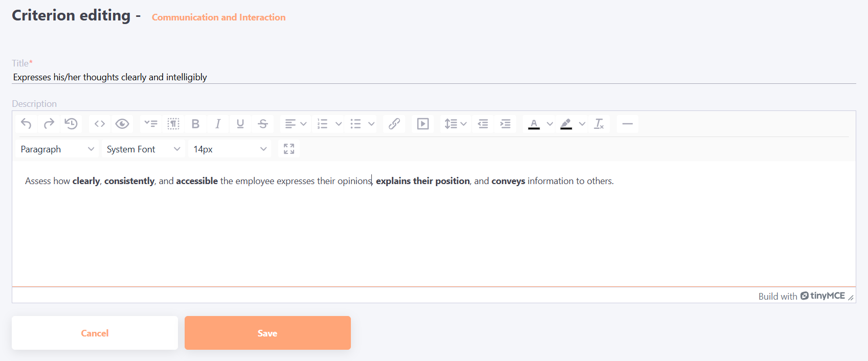Expand the bullet list style options
Image resolution: width=868 pixels, height=361 pixels.
point(371,124)
